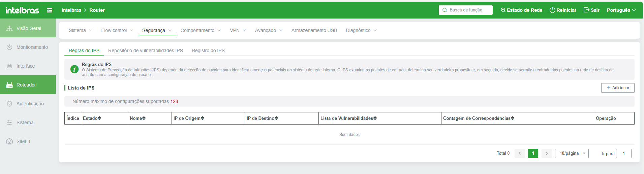Screen dimensions: 644x174
Task: Click Sair to log out
Action: click(x=591, y=10)
